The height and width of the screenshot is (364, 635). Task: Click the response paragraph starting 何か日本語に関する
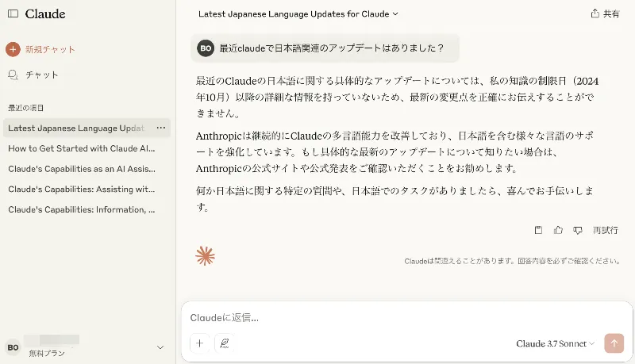coord(395,198)
